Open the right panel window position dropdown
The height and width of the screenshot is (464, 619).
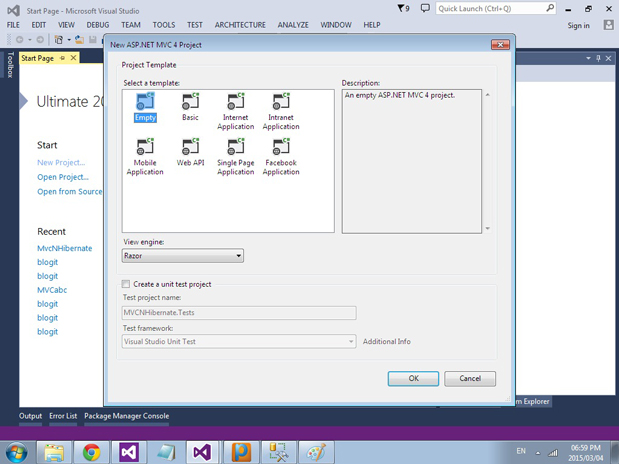(588, 58)
